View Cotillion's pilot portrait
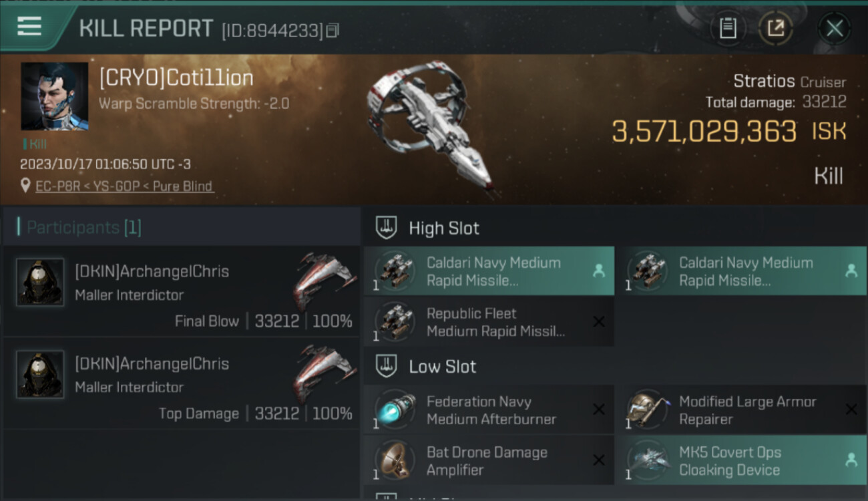868x501 pixels. pos(55,96)
